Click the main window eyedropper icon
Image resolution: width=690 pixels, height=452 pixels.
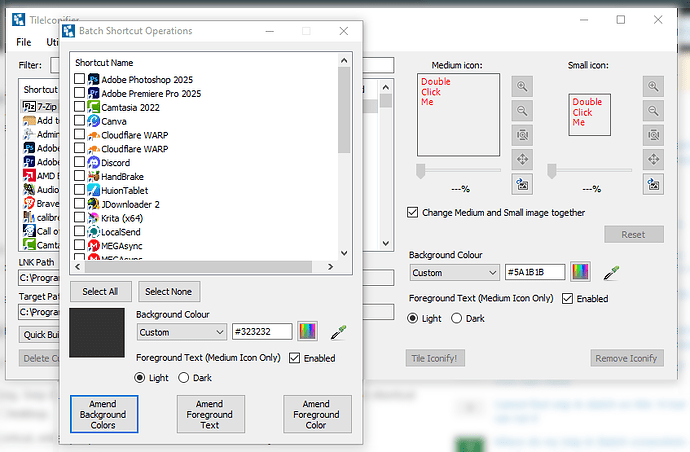click(x=611, y=273)
